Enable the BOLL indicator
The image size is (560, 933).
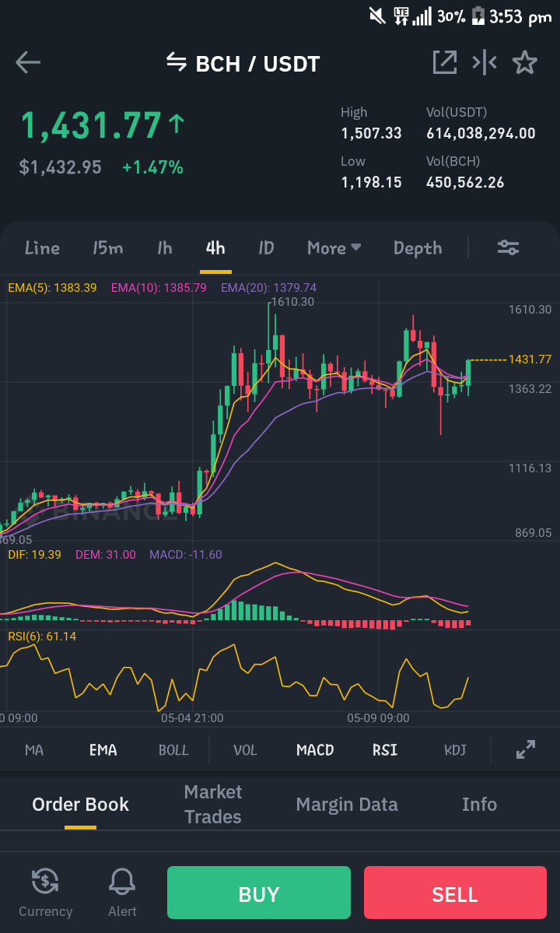[x=173, y=749]
